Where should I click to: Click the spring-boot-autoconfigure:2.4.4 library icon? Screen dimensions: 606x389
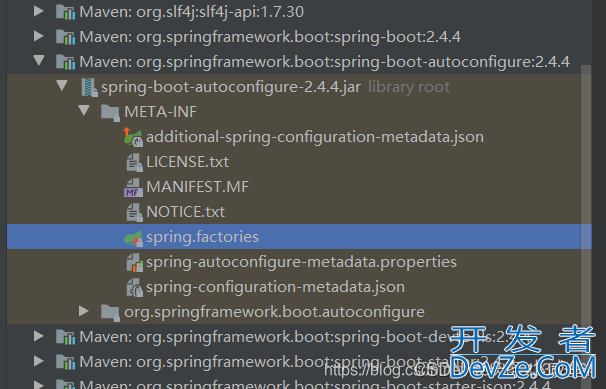click(x=65, y=62)
